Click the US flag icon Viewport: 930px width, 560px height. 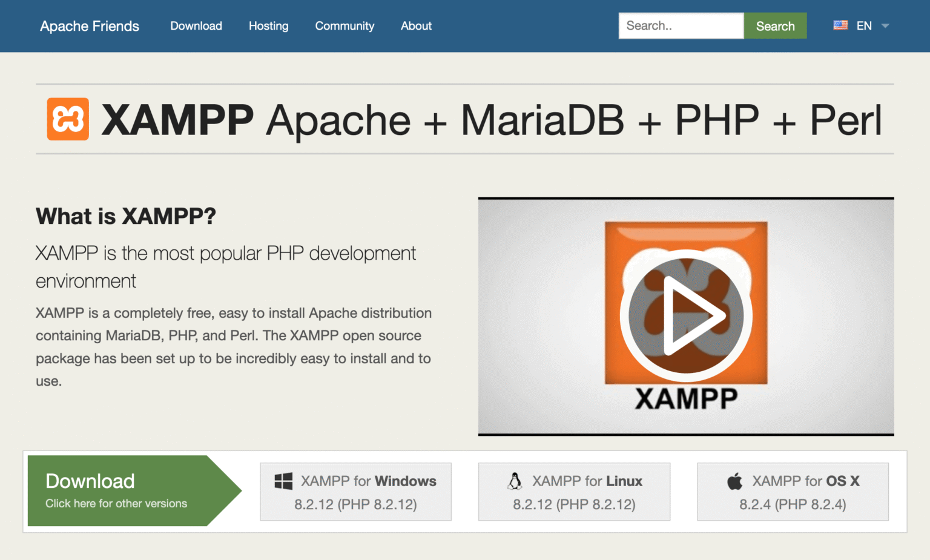(840, 25)
